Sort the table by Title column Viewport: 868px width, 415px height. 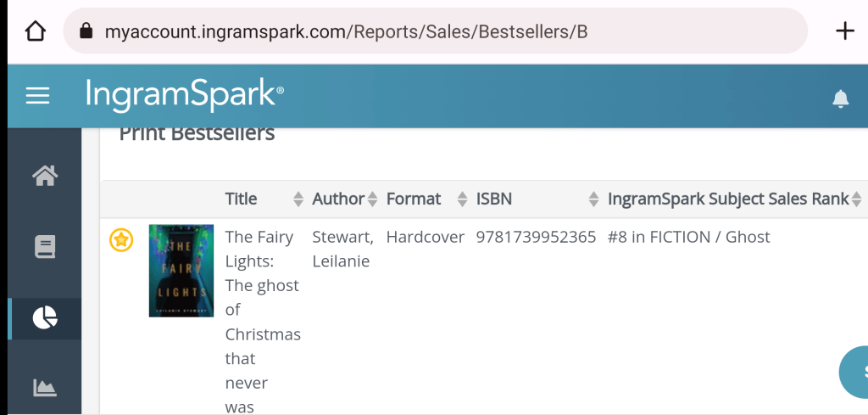pyautogui.click(x=242, y=199)
